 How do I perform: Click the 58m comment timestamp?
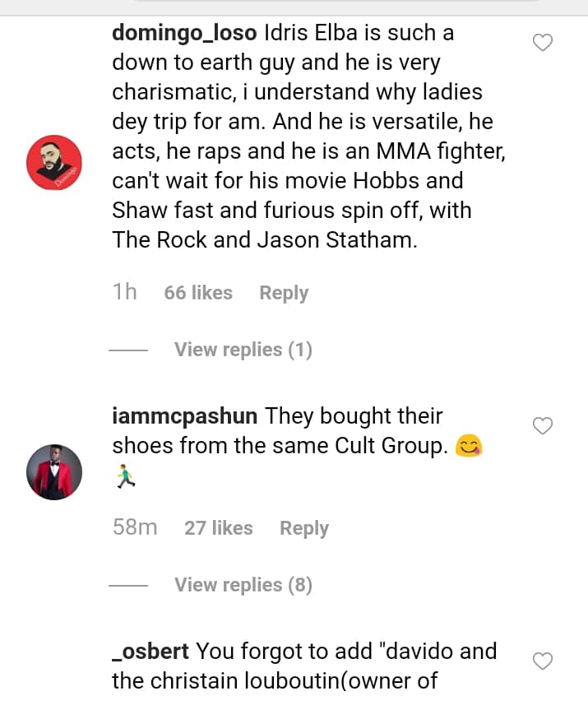[135, 527]
